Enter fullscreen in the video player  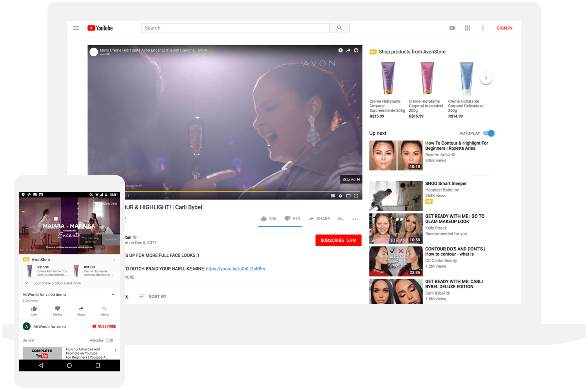tap(356, 196)
